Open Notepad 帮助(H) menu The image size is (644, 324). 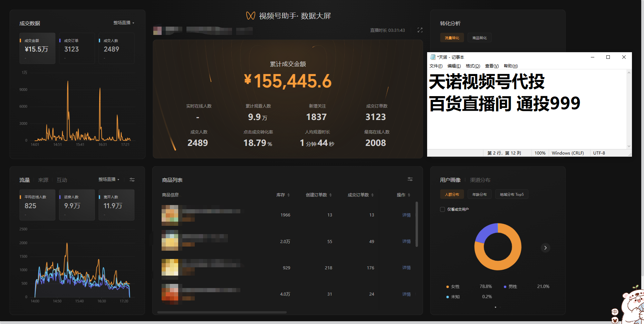[511, 66]
